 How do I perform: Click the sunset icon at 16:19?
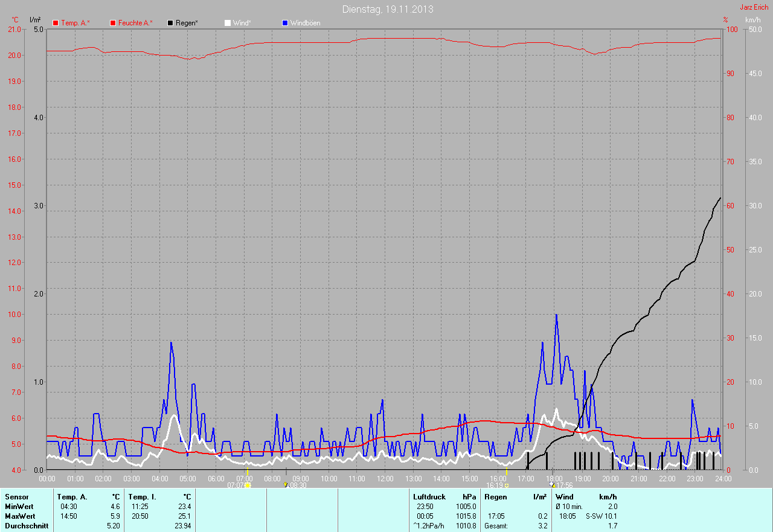pos(506,485)
